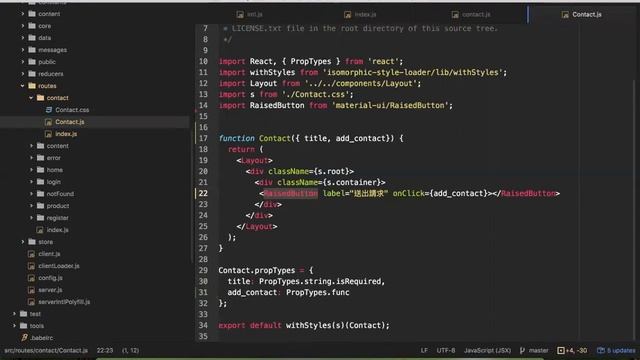Click the store folder icon
This screenshot has height=360, width=640.
(x=32, y=242)
